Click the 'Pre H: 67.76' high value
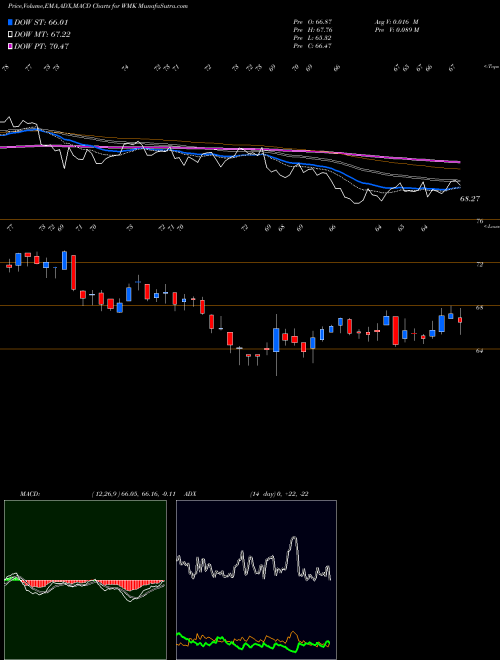Viewport: 500px width, 660px height. tap(313, 30)
